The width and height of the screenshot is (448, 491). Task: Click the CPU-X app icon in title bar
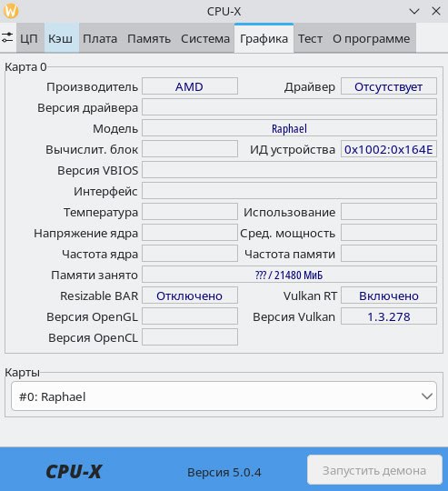click(x=10, y=11)
